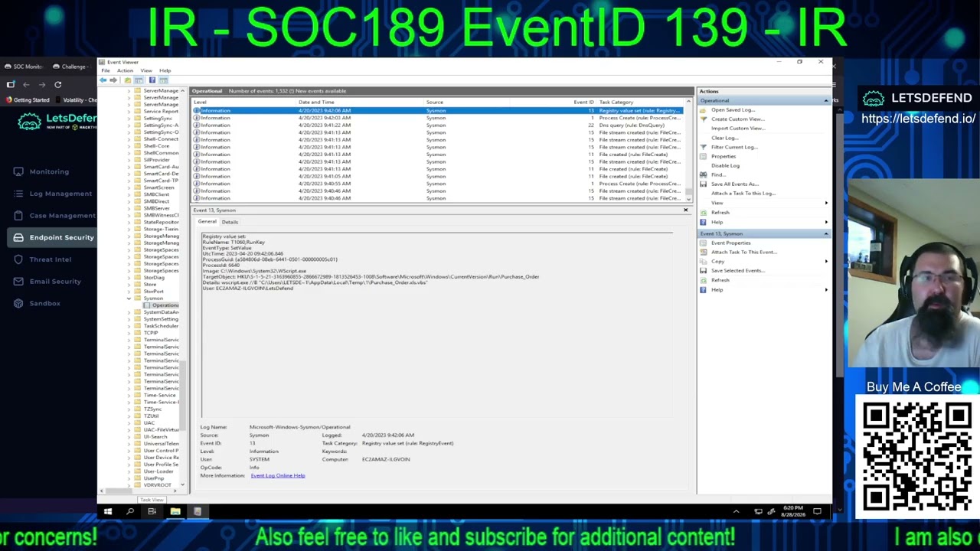Open File Explorer from the taskbar
This screenshot has height=551, width=980.
click(x=175, y=511)
